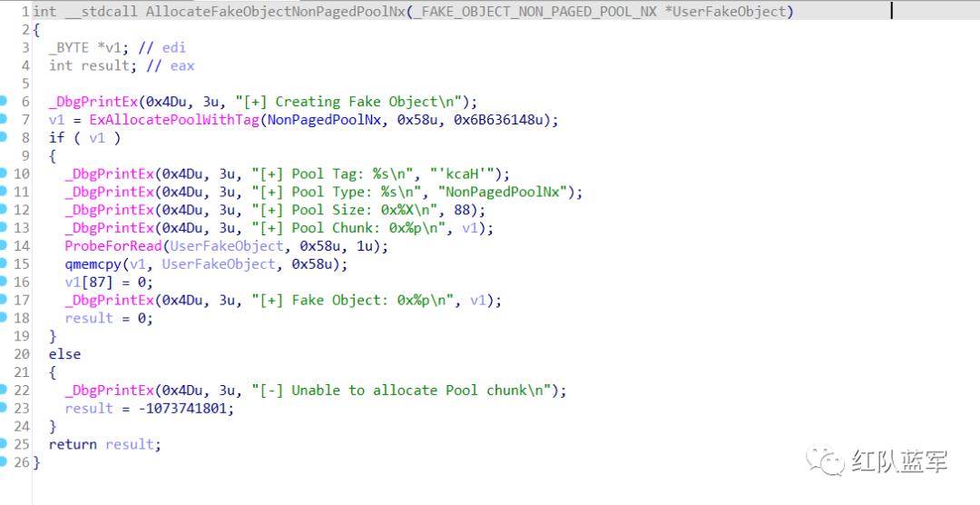
Task: Select the ExAllocatePoolWithTag function call
Action: [x=173, y=120]
